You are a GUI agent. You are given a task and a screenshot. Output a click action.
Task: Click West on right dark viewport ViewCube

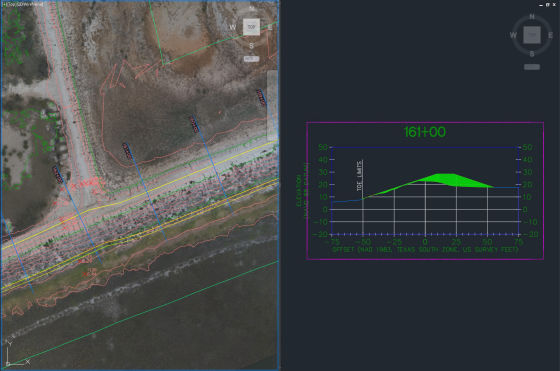click(513, 35)
